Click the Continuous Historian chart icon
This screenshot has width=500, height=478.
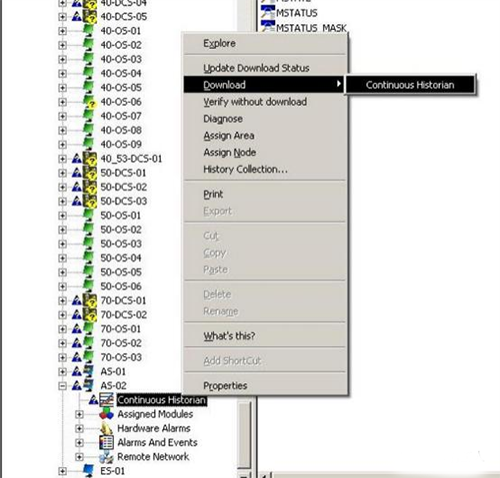tap(106, 400)
